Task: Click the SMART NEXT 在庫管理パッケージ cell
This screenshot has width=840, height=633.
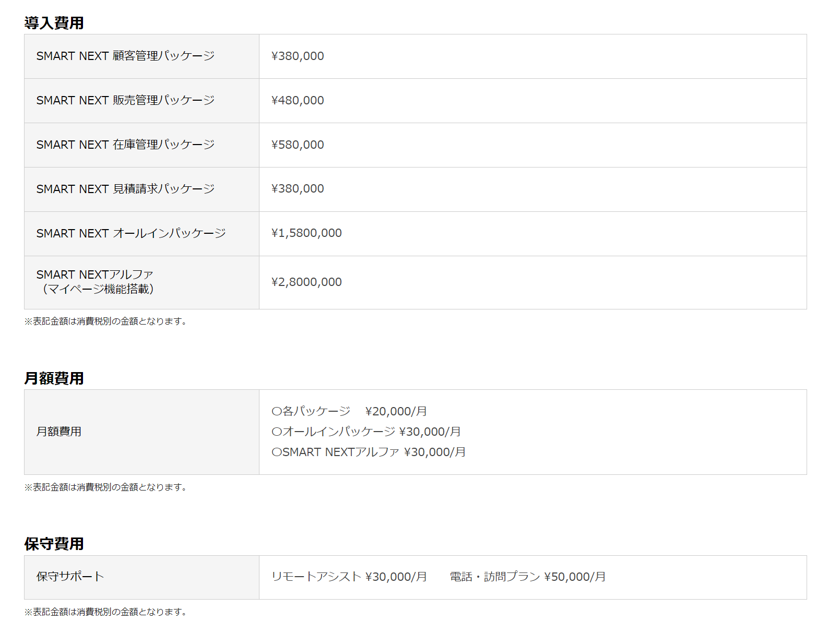Action: click(125, 145)
